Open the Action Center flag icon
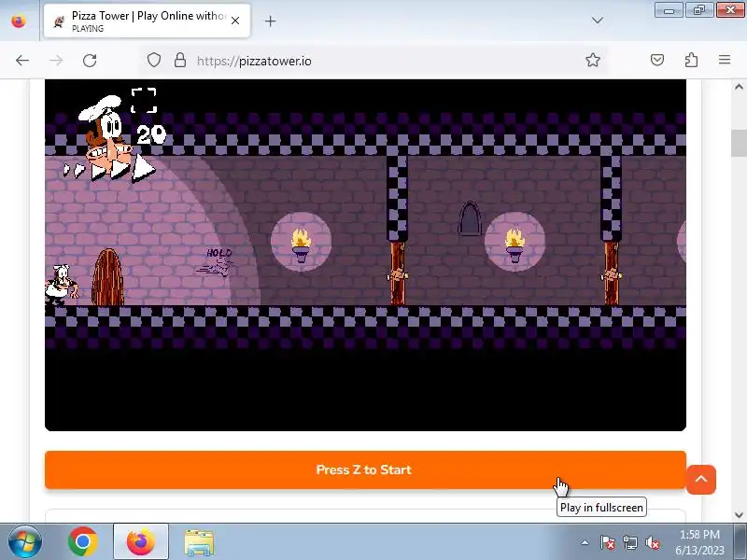This screenshot has width=747, height=560. click(607, 542)
